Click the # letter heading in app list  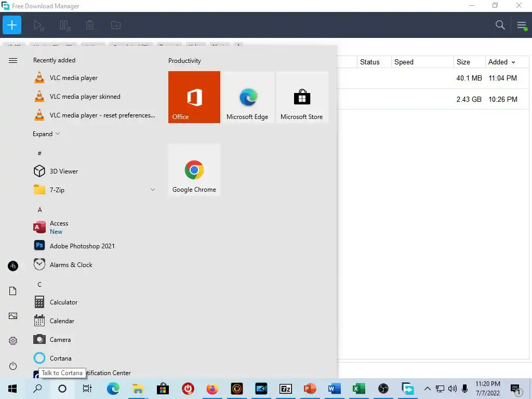coord(39,153)
